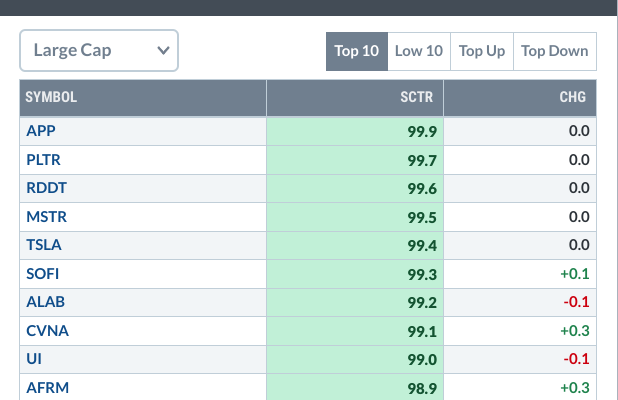Click CHG value 0.0 for TSLA
This screenshot has height=400, width=618.
click(579, 245)
